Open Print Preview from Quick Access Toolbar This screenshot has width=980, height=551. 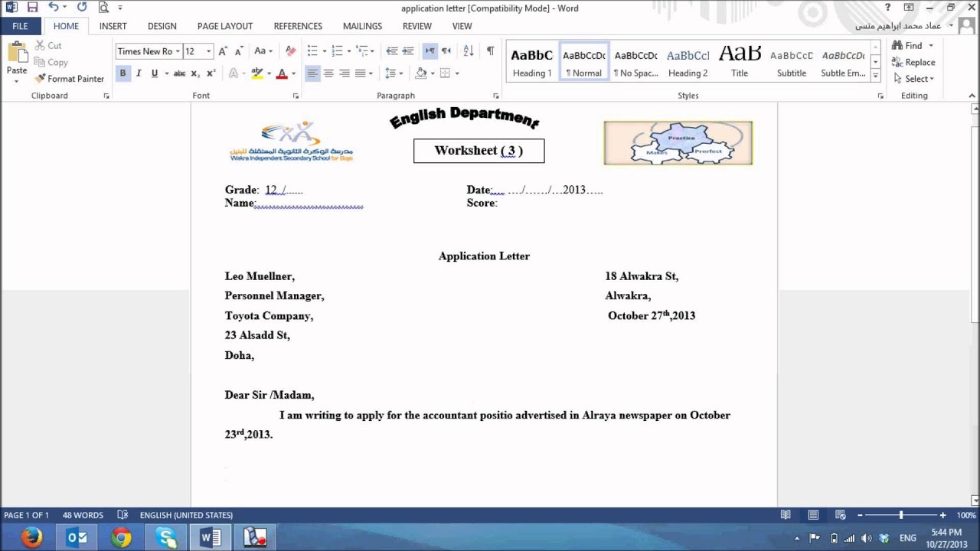103,8
